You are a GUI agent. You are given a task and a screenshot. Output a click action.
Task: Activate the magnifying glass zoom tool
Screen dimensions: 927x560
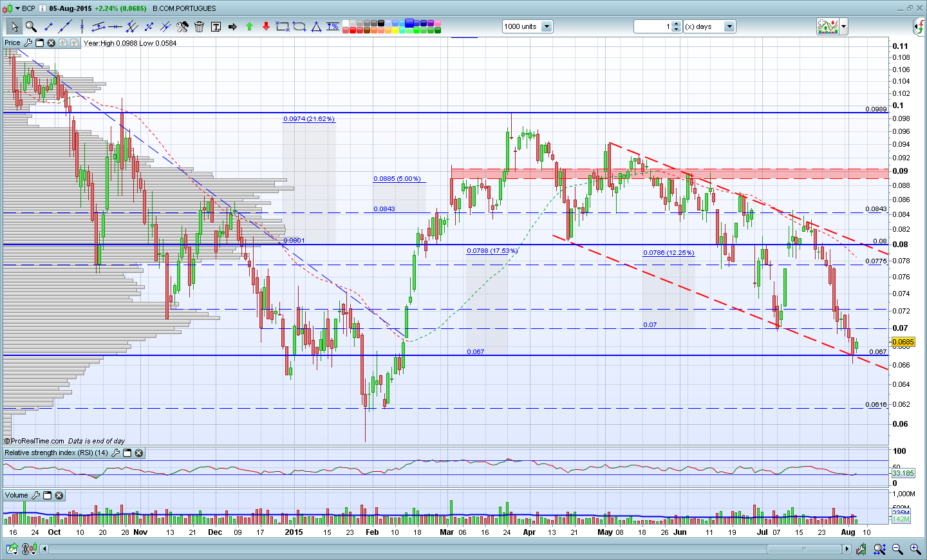point(31,26)
